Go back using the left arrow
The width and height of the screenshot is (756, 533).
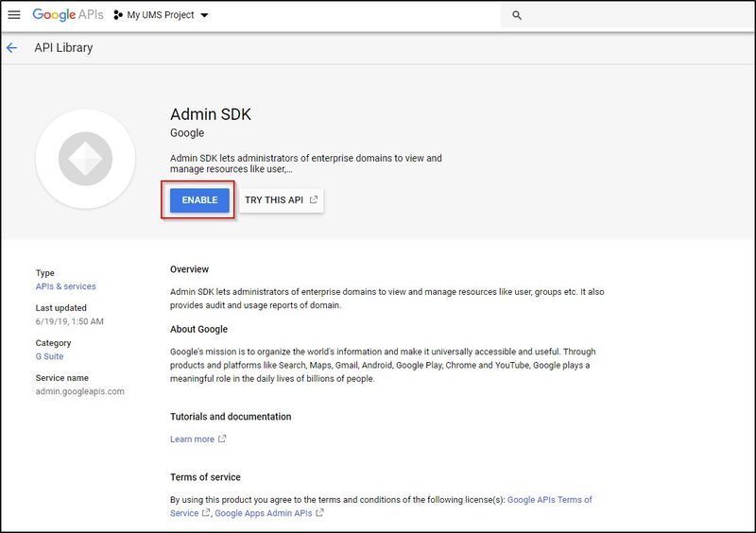(x=12, y=47)
